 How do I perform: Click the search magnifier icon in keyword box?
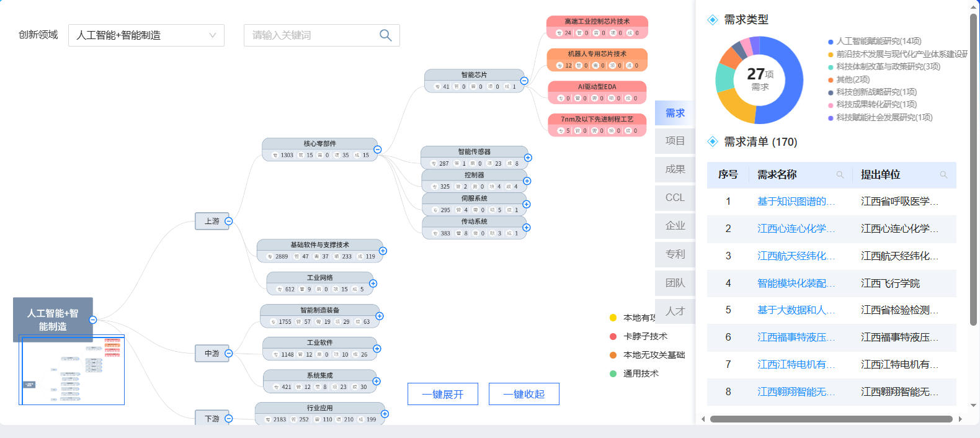(385, 35)
